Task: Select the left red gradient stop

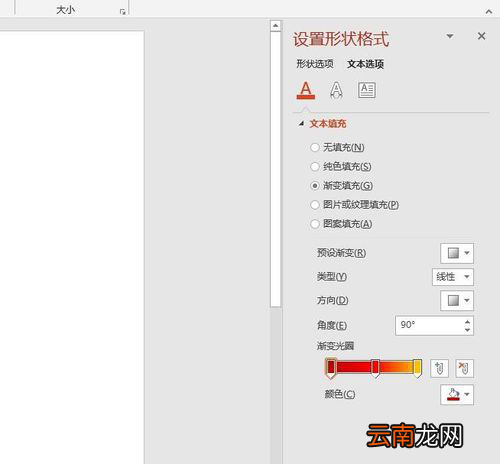Action: click(x=331, y=368)
